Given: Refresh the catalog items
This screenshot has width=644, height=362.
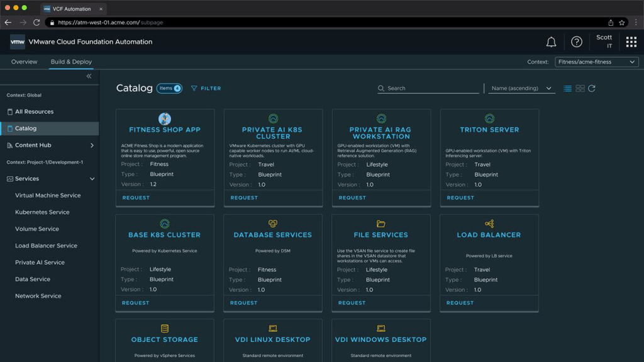Looking at the screenshot, I should point(592,89).
